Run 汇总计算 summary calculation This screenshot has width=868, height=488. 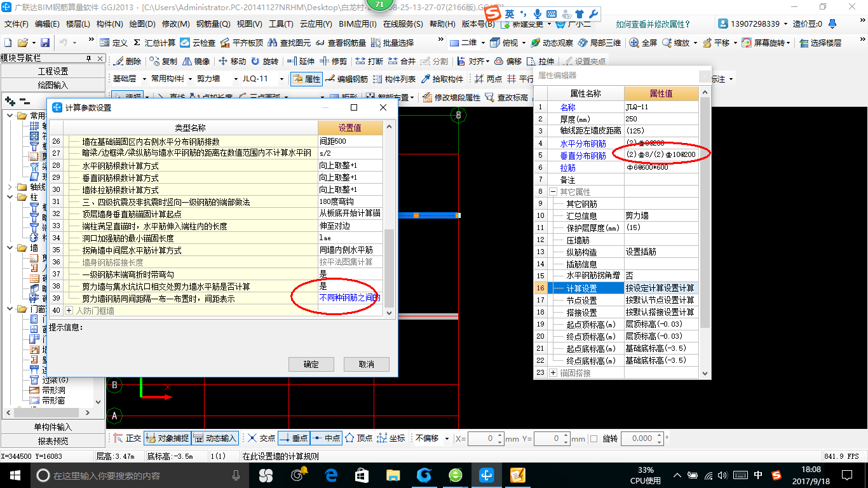(x=154, y=43)
